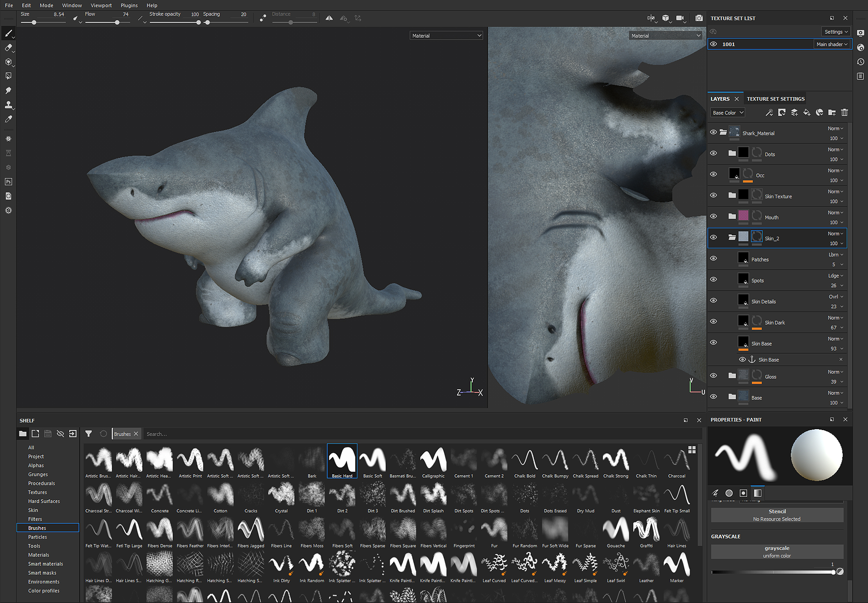This screenshot has width=868, height=603.
Task: Open the Window menu
Action: [x=72, y=5]
